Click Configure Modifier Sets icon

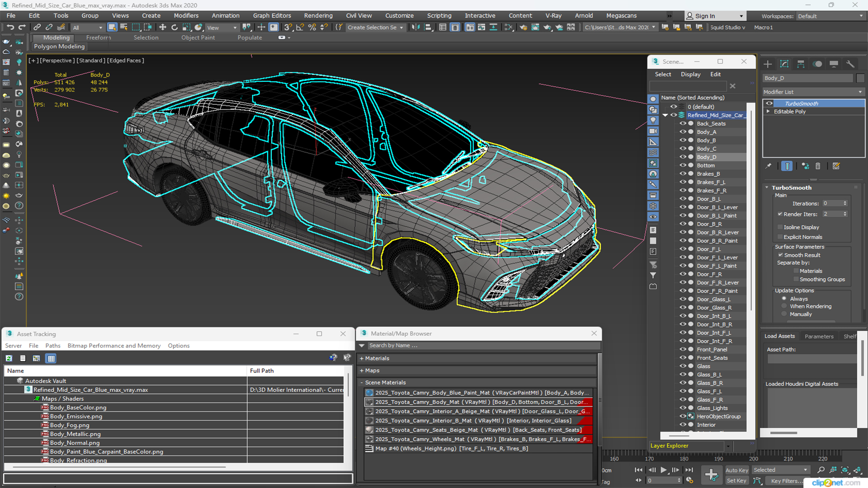click(x=836, y=166)
